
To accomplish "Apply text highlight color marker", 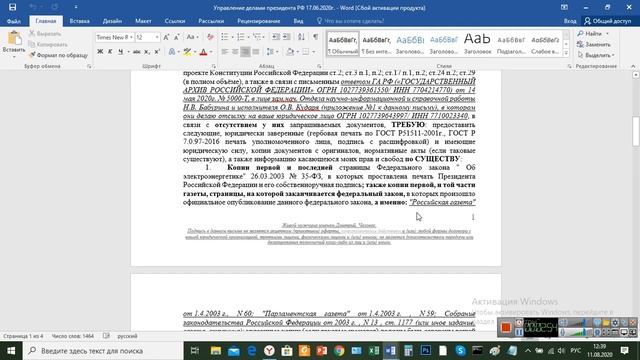I will [x=187, y=52].
